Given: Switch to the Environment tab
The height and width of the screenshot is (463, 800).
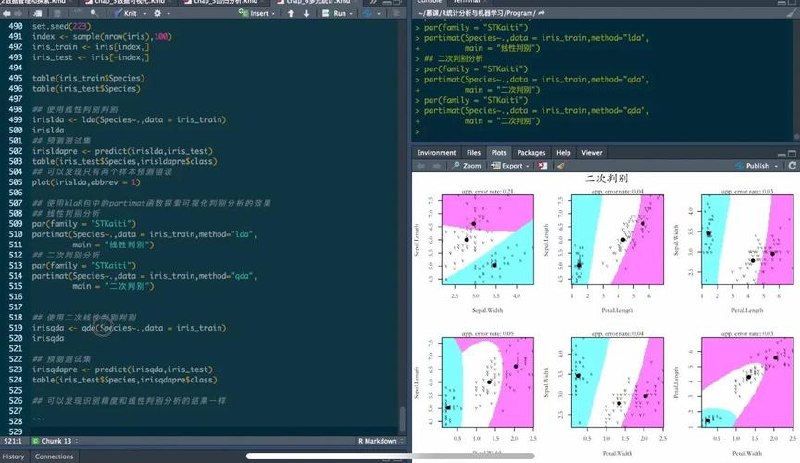Looking at the screenshot, I should (437, 153).
